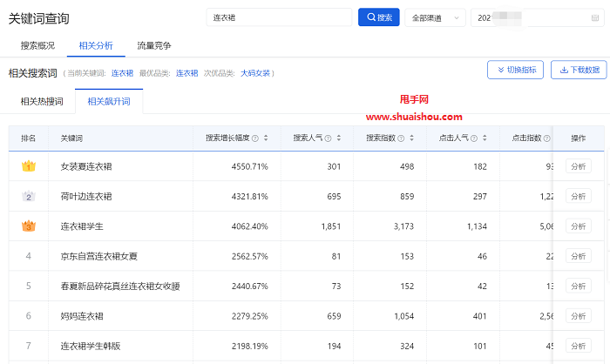Open the current keyword link 连衣裙
The height and width of the screenshot is (364, 610).
[x=122, y=73]
